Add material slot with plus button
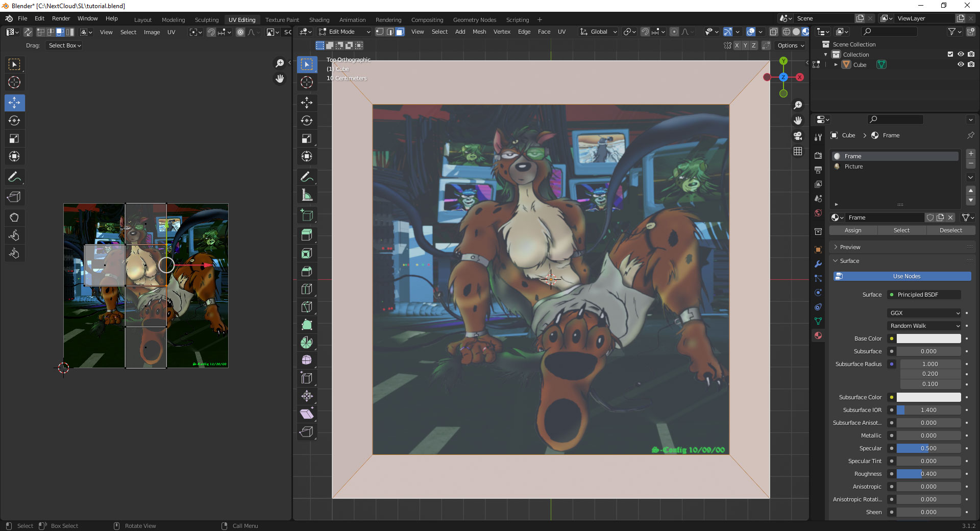980x531 pixels. 971,154
